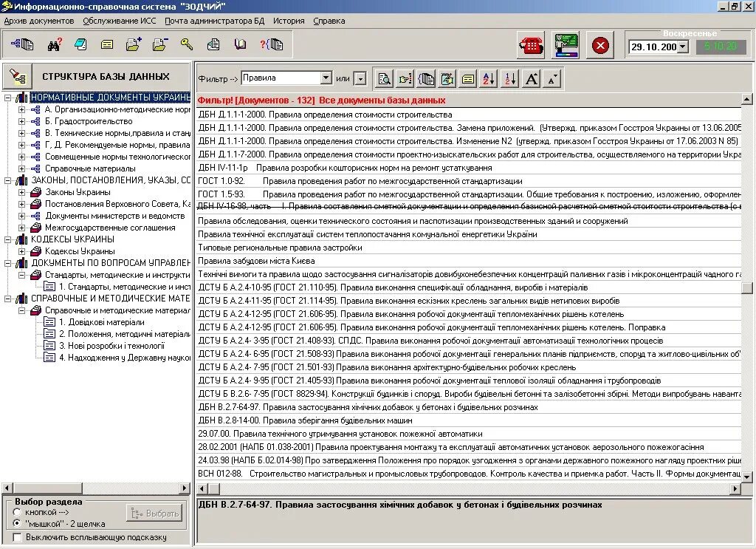Screen dimensions: 756x549
Task: Click the document tree structure toolbar icon
Action: tap(22, 45)
